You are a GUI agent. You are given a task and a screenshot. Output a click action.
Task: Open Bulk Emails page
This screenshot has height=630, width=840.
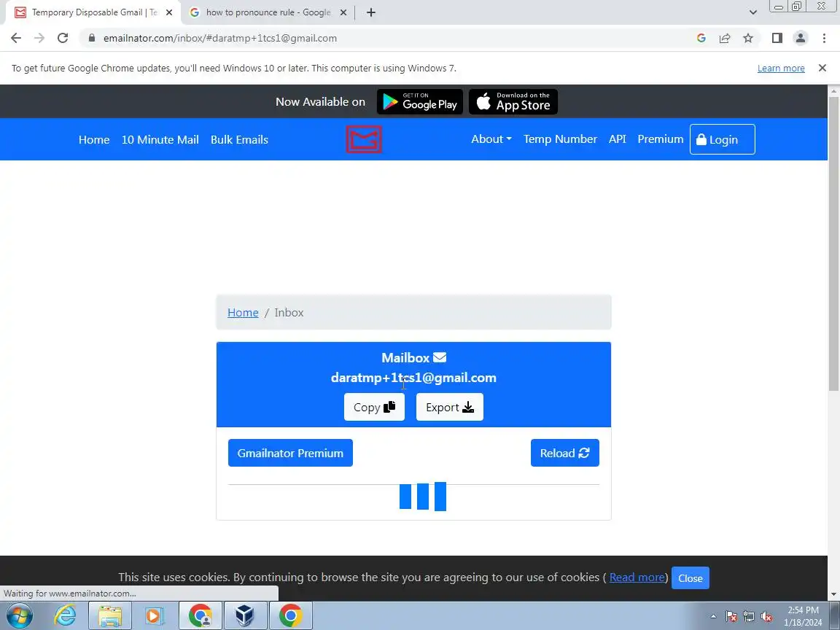pyautogui.click(x=239, y=139)
